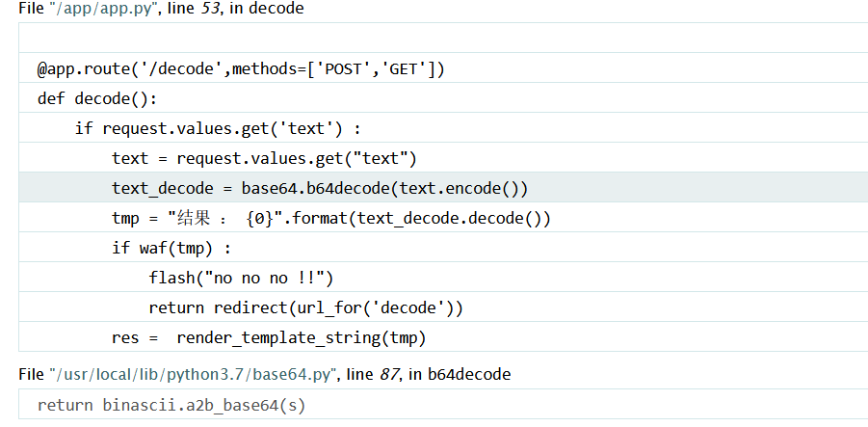
Task: Click the tmp = "结果 ： {0}".format line
Action: (443, 218)
